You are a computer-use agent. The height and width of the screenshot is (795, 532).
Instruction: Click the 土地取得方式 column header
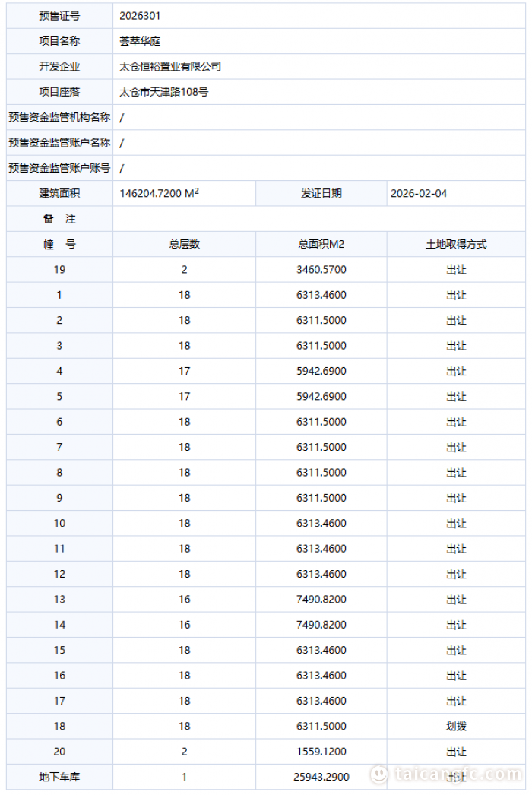456,244
